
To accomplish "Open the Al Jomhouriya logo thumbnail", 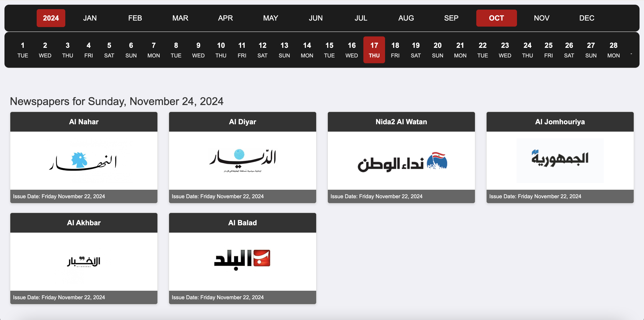I will pyautogui.click(x=560, y=161).
